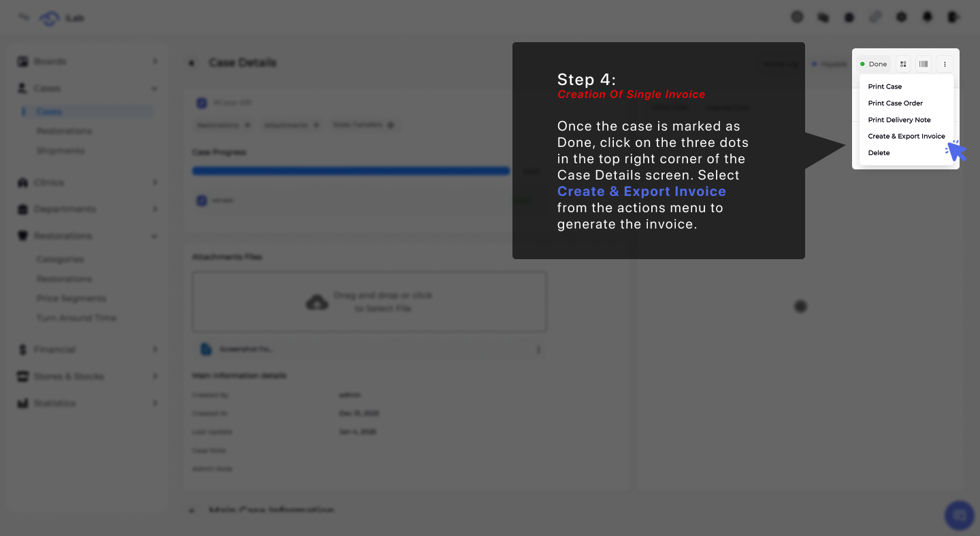Open Price Segments in the sidebar
The image size is (980, 536).
click(71, 299)
